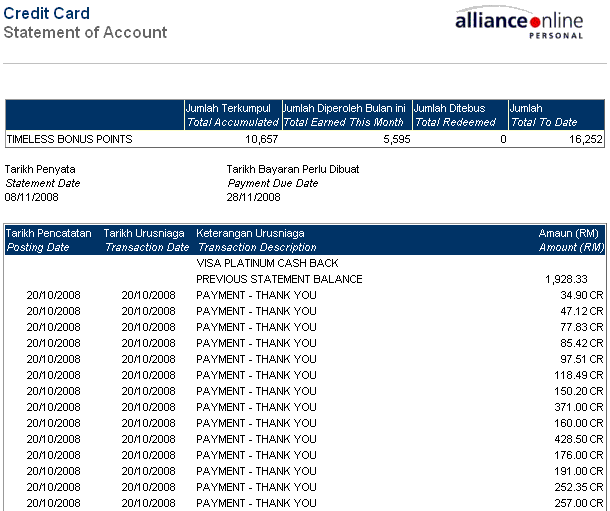Select the Previous Statement Balance row

(279, 279)
